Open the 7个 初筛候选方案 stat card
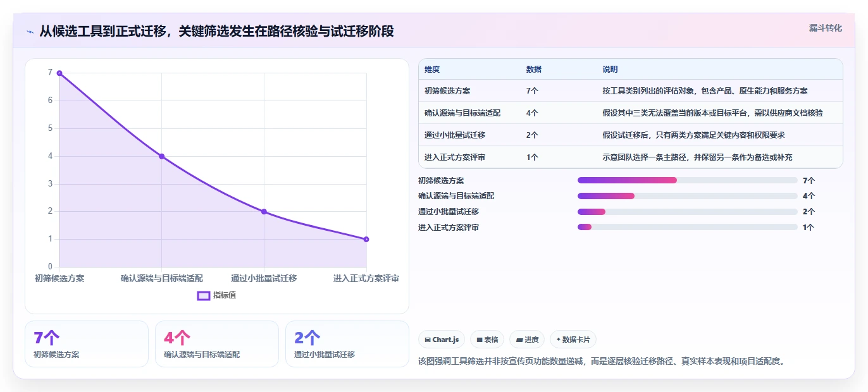Screen dimensions: 868x392 [87, 344]
